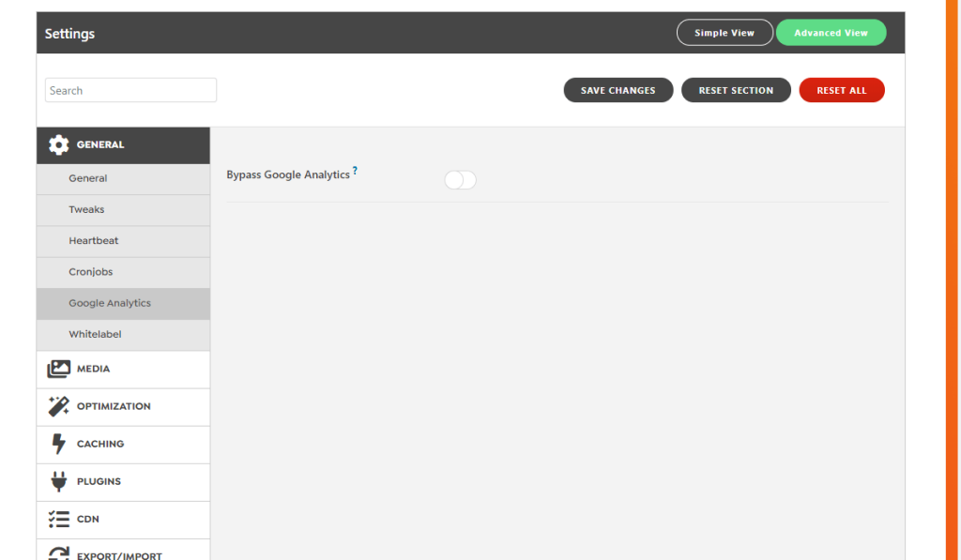The width and height of the screenshot is (961, 560).
Task: Open the General sub-item
Action: 123,179
